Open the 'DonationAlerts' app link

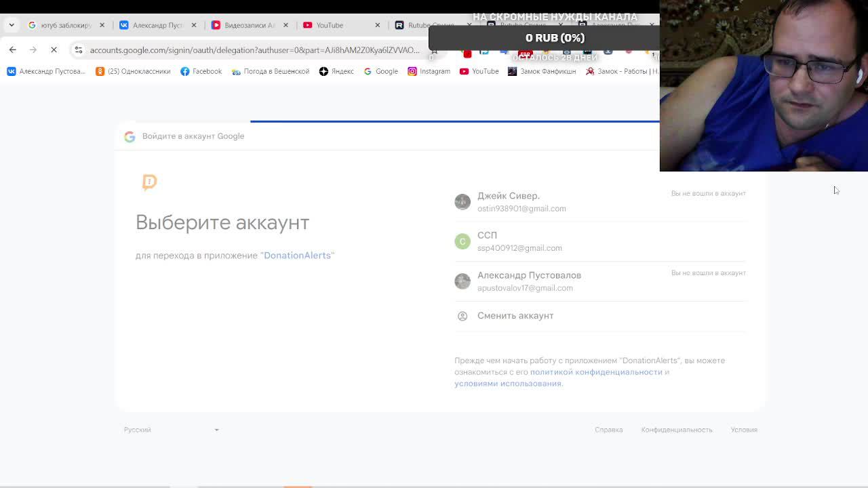(297, 256)
